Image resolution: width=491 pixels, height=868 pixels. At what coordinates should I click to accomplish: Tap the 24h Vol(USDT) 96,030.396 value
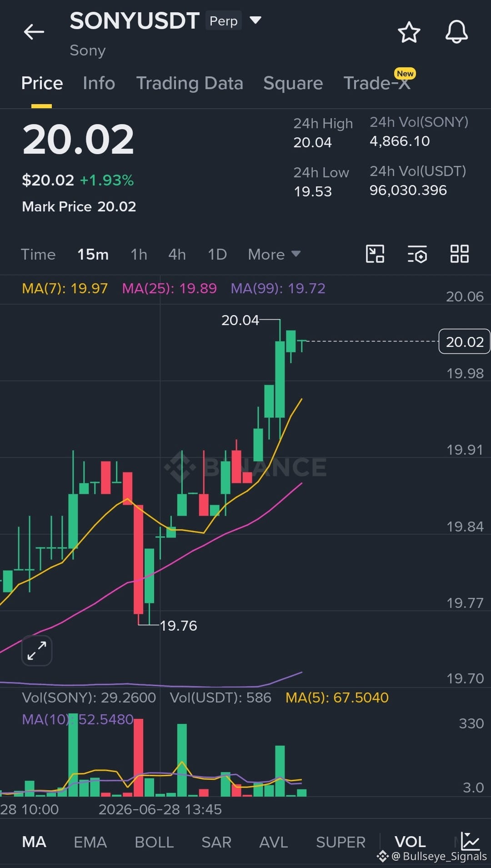pyautogui.click(x=408, y=190)
